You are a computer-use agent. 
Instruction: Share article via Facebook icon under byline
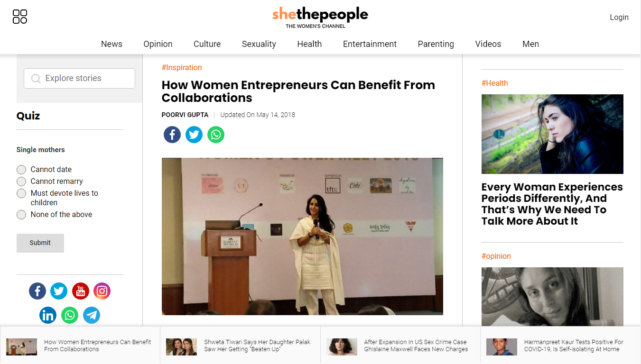pyautogui.click(x=172, y=135)
